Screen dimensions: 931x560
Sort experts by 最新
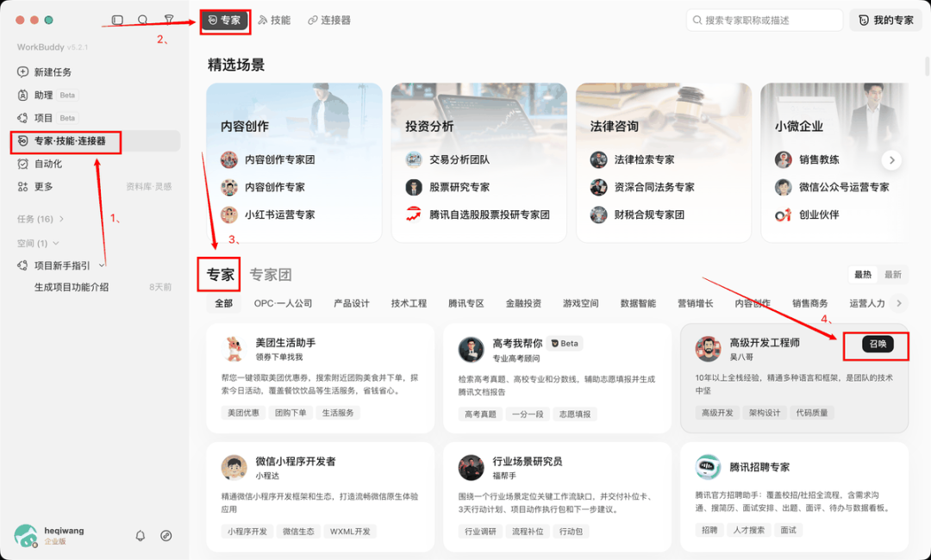coord(893,274)
